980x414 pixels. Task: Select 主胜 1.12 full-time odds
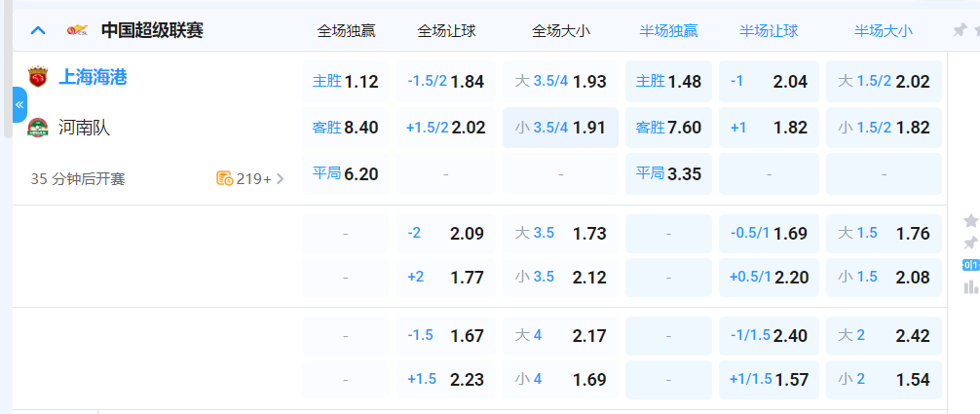click(345, 82)
